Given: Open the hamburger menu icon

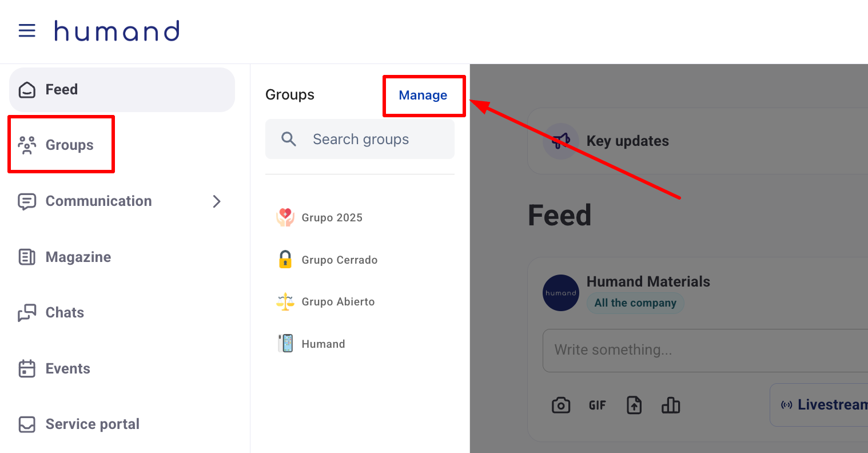Looking at the screenshot, I should 27,31.
